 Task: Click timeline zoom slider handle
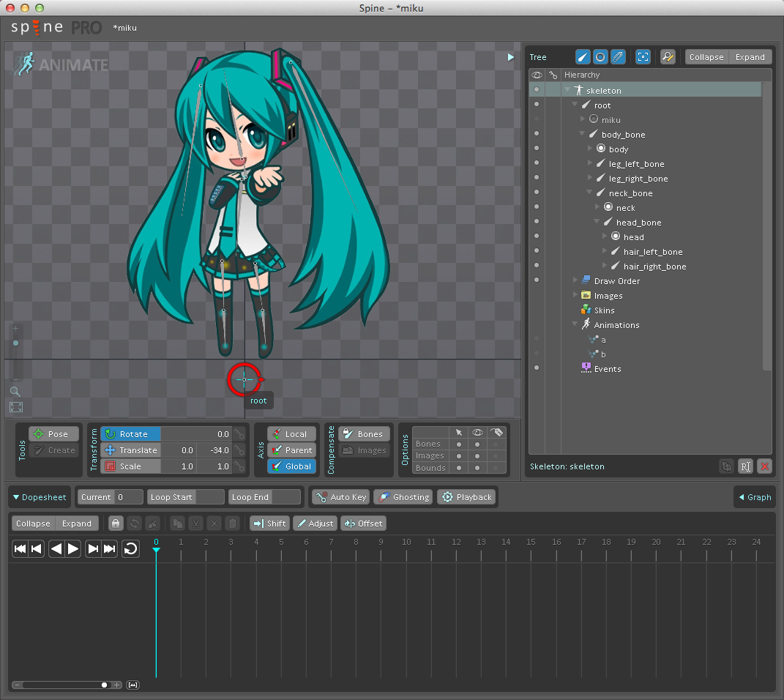(x=104, y=685)
